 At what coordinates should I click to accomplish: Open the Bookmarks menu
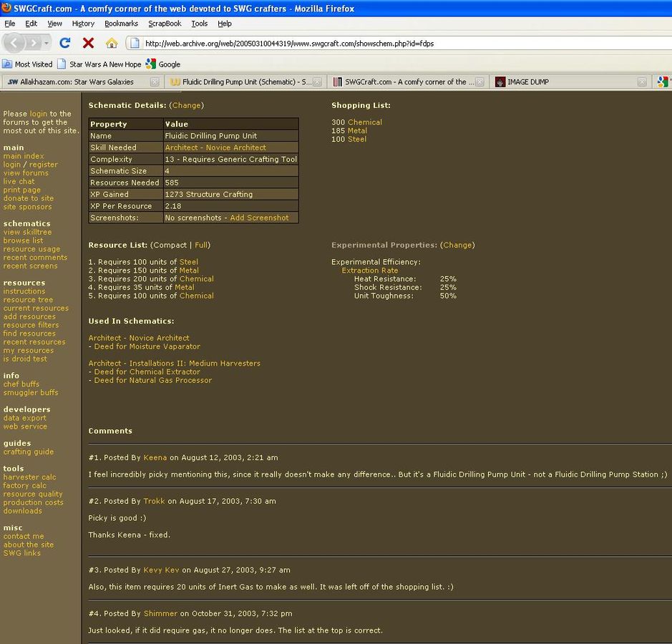[121, 24]
